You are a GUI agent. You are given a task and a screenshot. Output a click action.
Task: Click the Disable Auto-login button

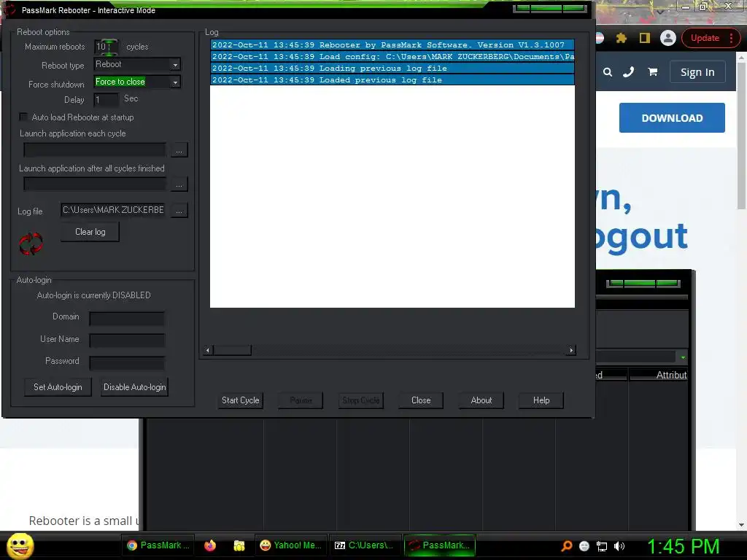coord(135,387)
